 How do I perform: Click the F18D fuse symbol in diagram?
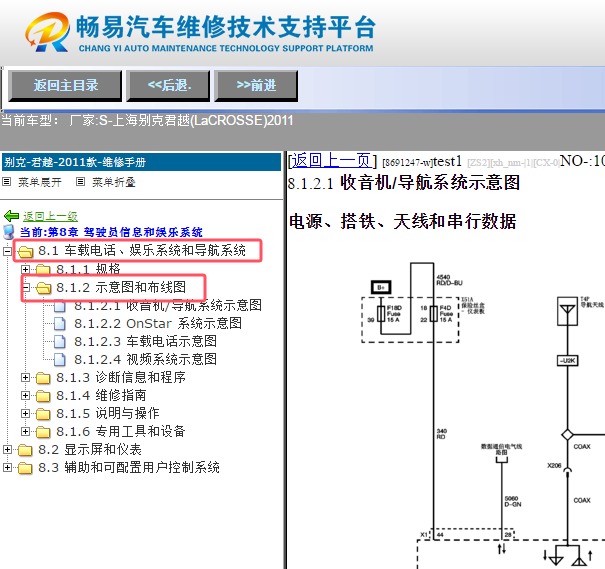(381, 314)
